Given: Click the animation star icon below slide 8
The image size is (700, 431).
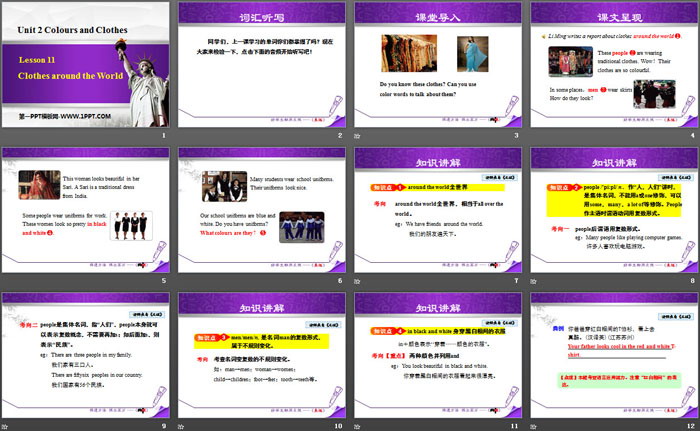Looking at the screenshot, I should pyautogui.click(x=534, y=280).
